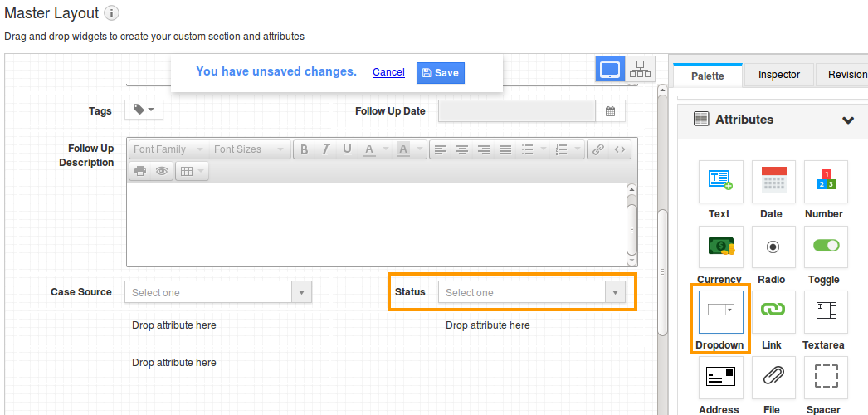
Task: Select the Currency attribute widget
Action: coord(719,247)
